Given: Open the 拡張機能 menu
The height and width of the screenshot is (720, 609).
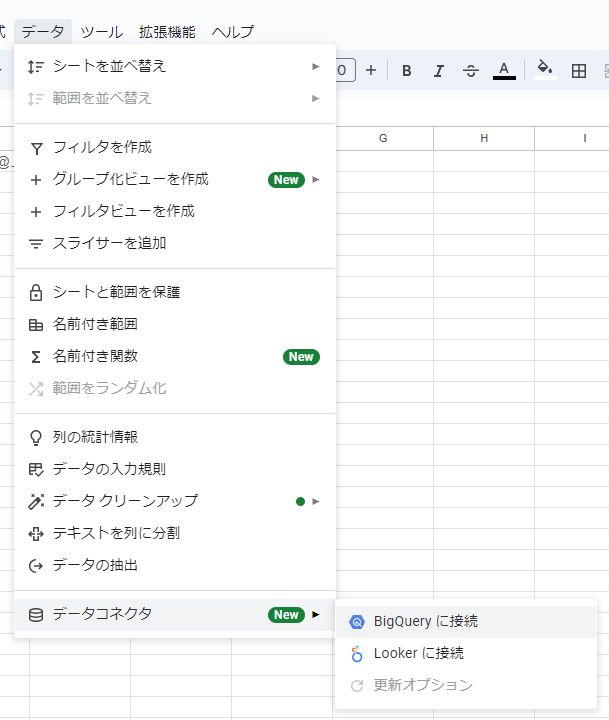Looking at the screenshot, I should pos(167,32).
